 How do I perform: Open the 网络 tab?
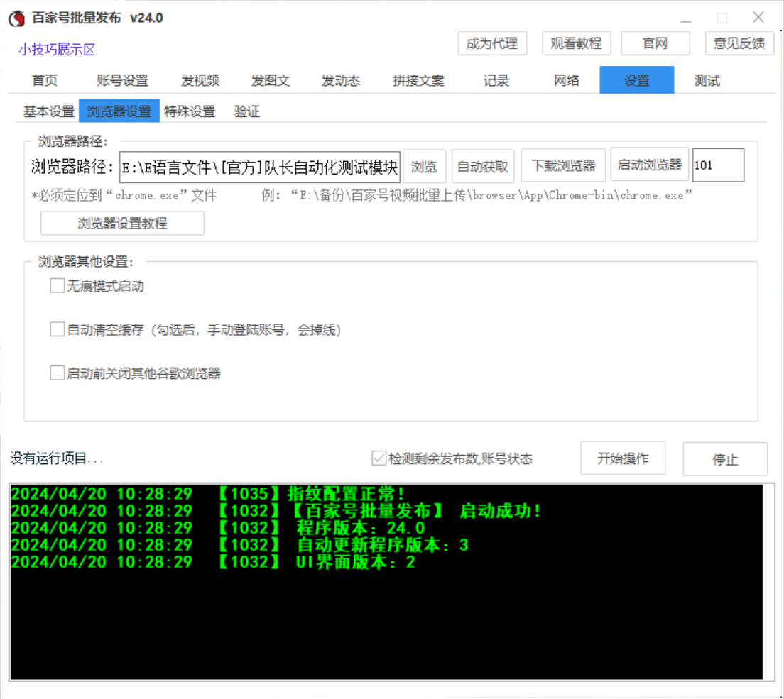click(x=566, y=80)
